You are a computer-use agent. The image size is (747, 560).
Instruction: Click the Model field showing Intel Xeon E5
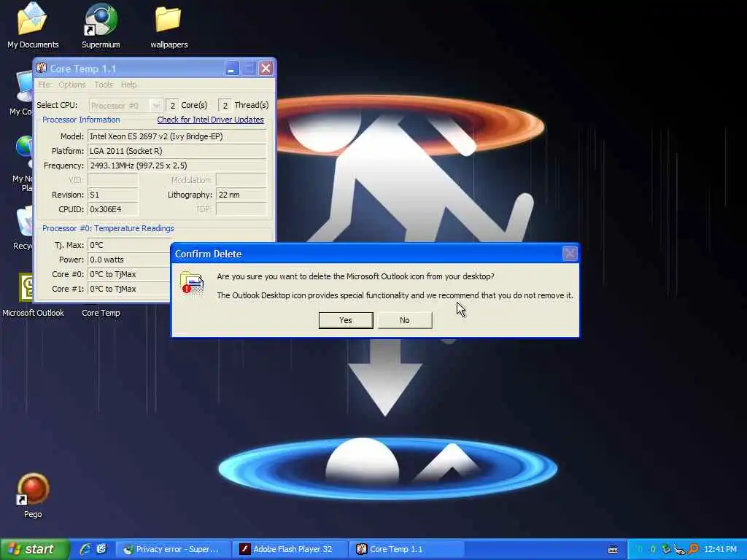[x=177, y=136]
